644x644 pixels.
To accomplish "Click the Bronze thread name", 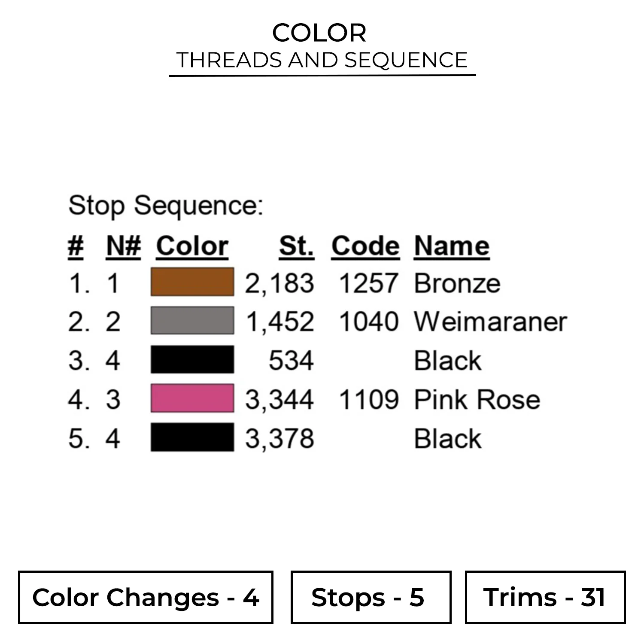I will pos(457,283).
